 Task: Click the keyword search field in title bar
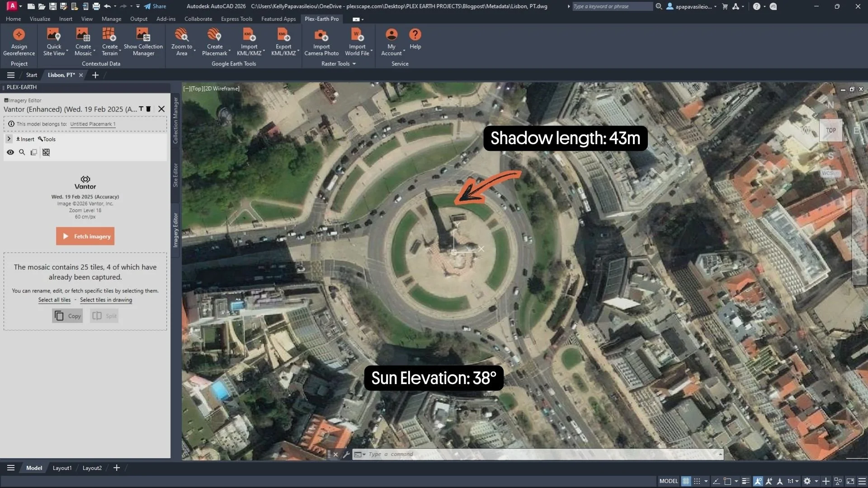[x=612, y=6]
